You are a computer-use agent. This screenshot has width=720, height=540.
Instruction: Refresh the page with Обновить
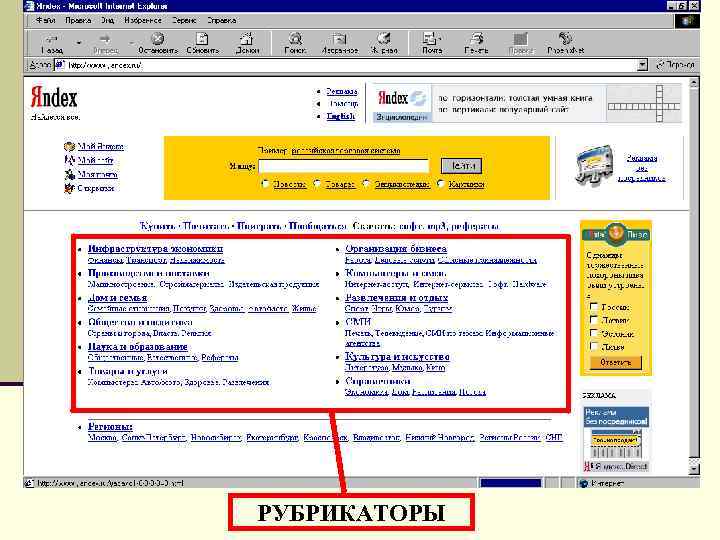coord(202,44)
